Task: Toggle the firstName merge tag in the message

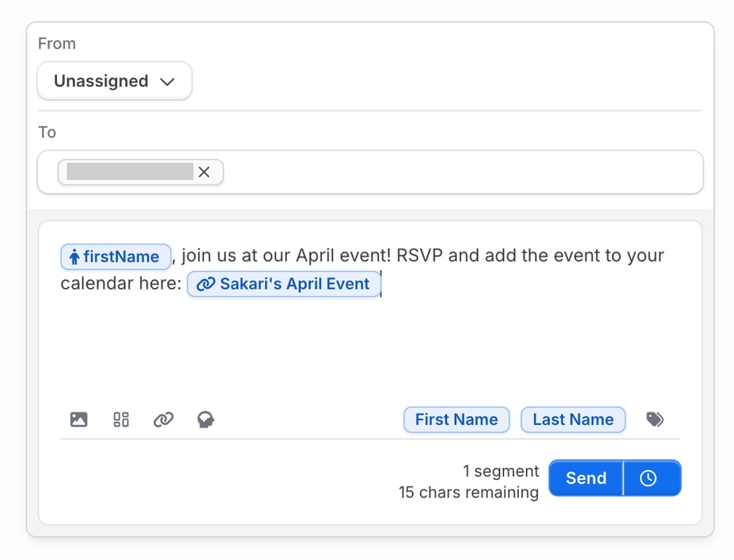Action: [115, 256]
